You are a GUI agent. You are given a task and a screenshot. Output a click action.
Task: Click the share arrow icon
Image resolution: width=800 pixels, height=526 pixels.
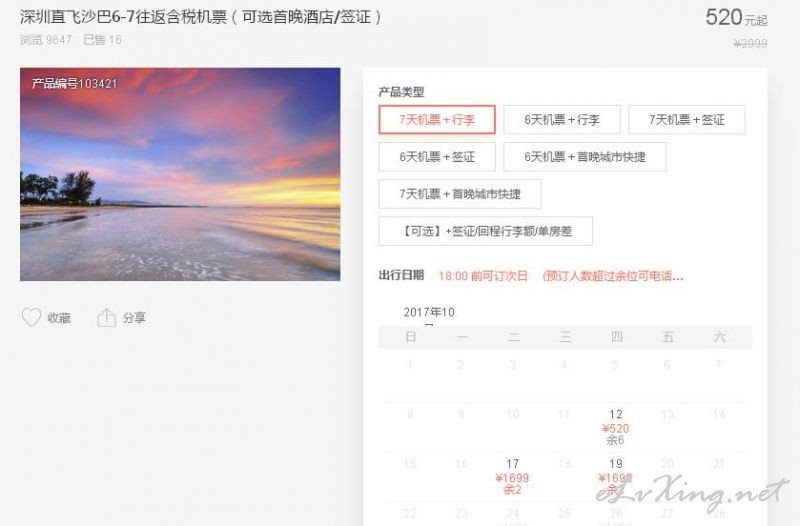(x=107, y=317)
